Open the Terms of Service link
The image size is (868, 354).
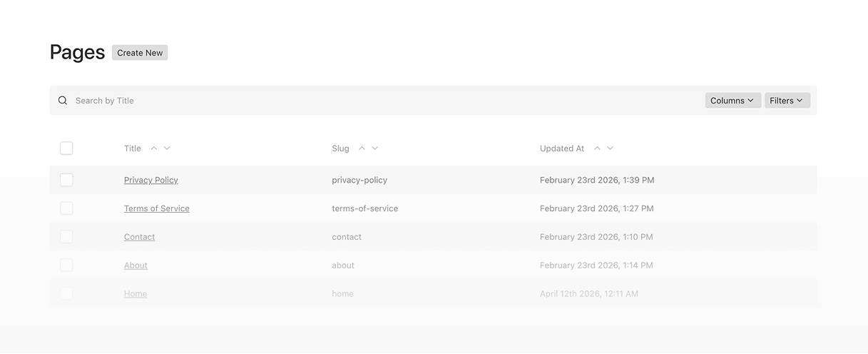pyautogui.click(x=157, y=209)
